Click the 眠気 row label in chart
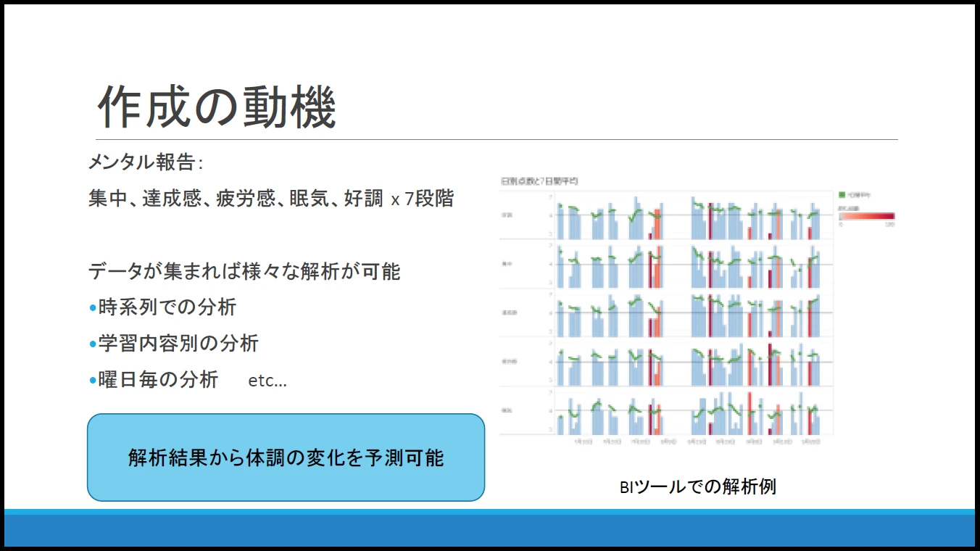Screen dimensions: 980x551 tap(507, 410)
